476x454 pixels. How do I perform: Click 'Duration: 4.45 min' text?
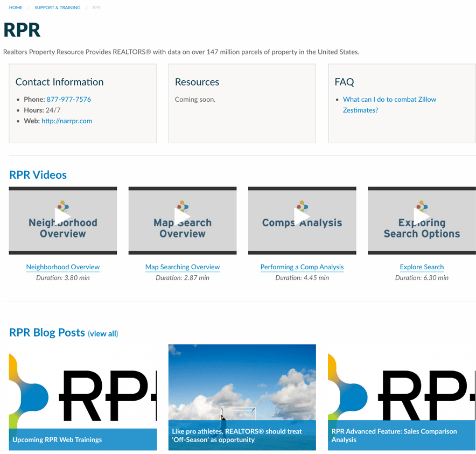click(302, 277)
